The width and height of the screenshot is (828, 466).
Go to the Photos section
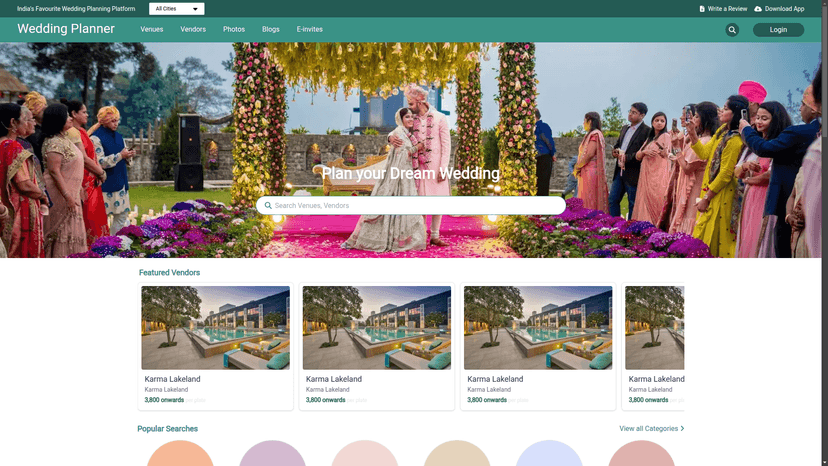click(x=234, y=30)
